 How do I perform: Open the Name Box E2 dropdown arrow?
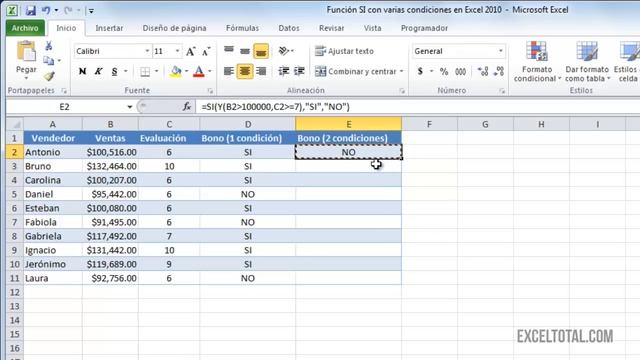point(129,107)
